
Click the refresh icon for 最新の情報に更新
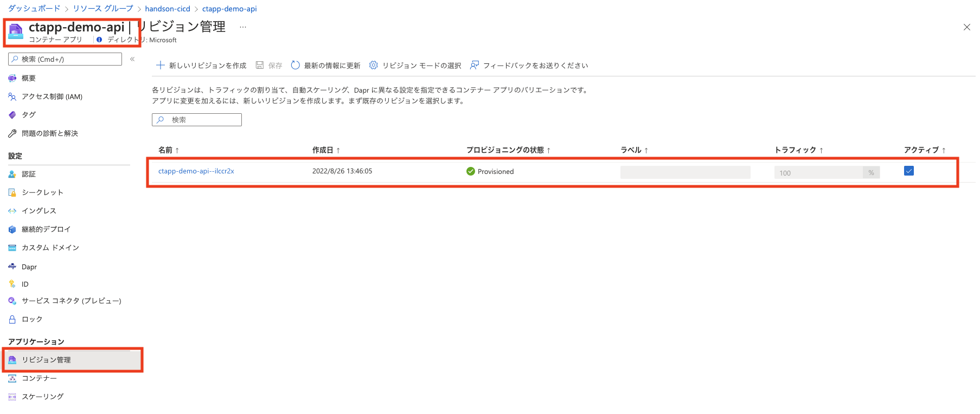point(296,66)
